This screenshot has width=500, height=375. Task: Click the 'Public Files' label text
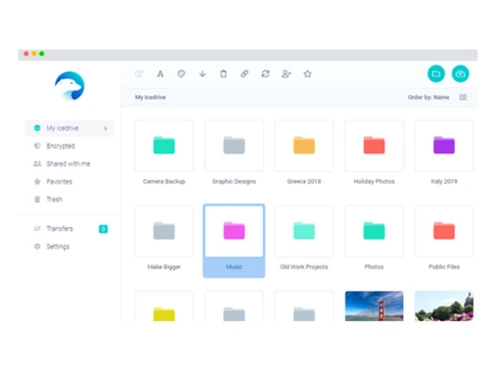click(444, 267)
